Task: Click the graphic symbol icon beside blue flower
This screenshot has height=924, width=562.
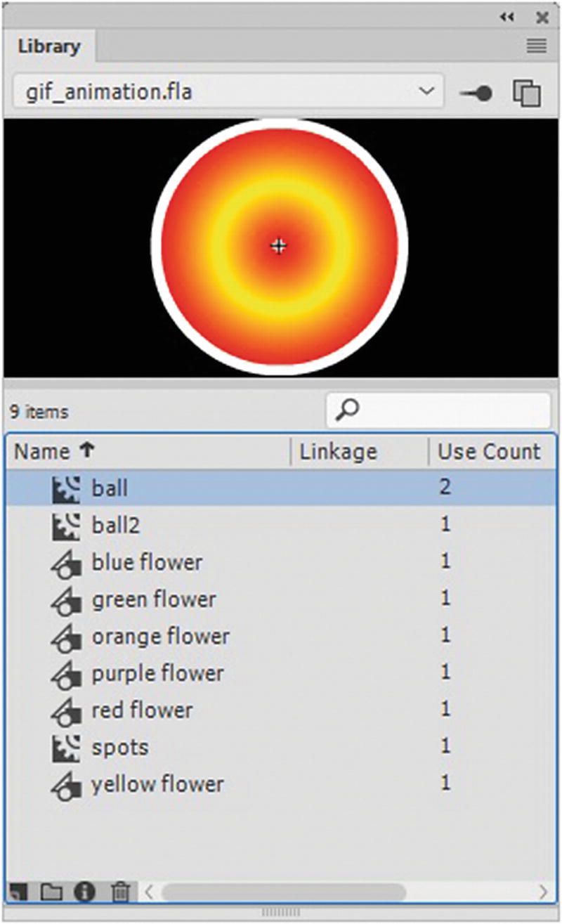Action: 65,562
